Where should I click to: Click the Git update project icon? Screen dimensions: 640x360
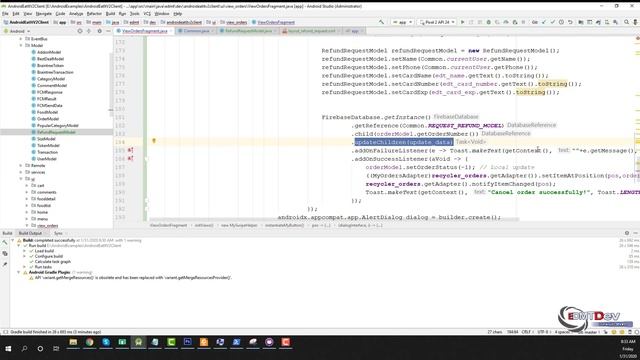click(544, 22)
